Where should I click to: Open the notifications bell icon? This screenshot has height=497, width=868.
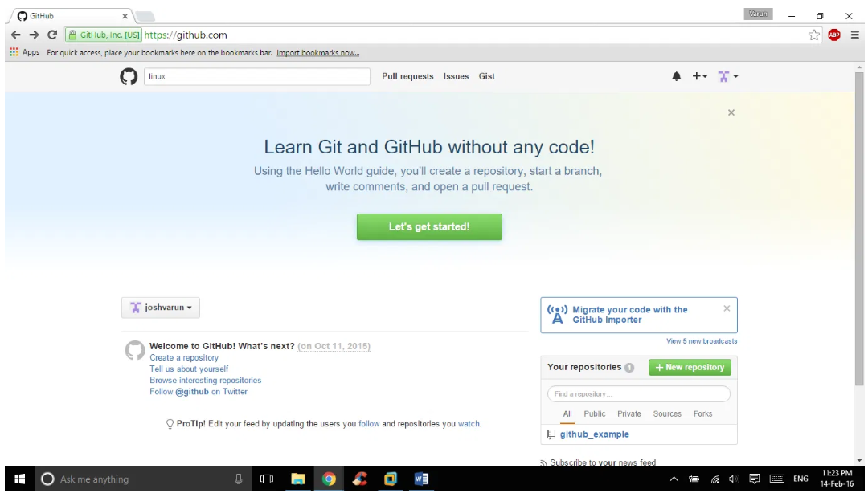tap(676, 76)
